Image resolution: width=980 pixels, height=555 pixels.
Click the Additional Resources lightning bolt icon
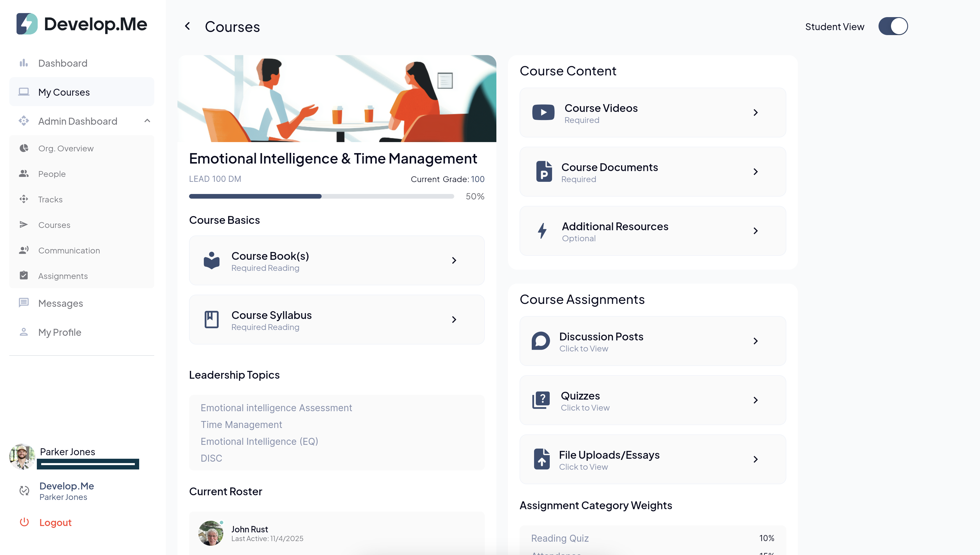(x=542, y=231)
